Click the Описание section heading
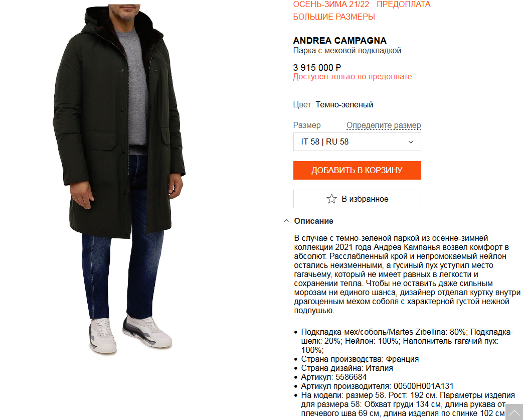Viewport: 523px width, 420px height. point(313,221)
